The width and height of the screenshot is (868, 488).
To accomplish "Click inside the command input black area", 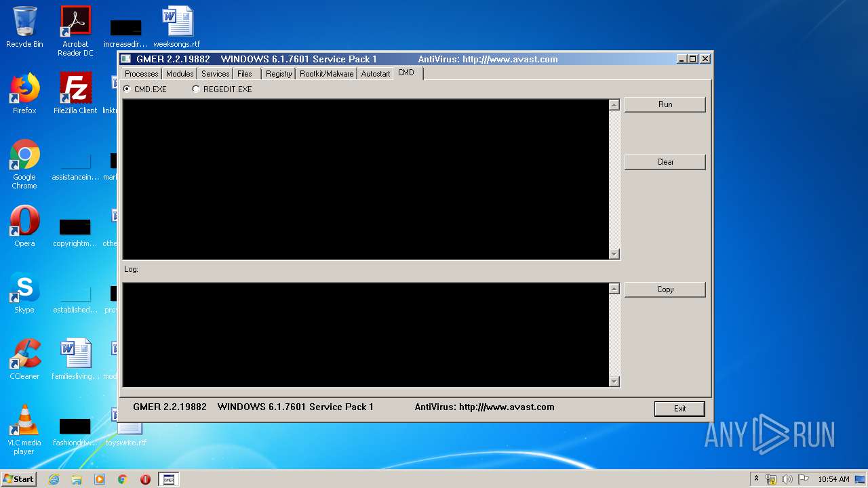I will click(x=366, y=179).
